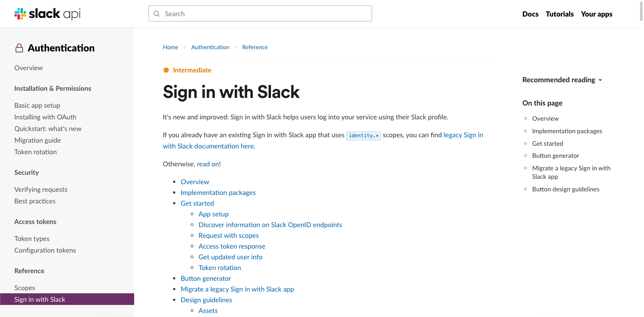
Task: Click the search magnifier icon
Action: click(x=157, y=14)
